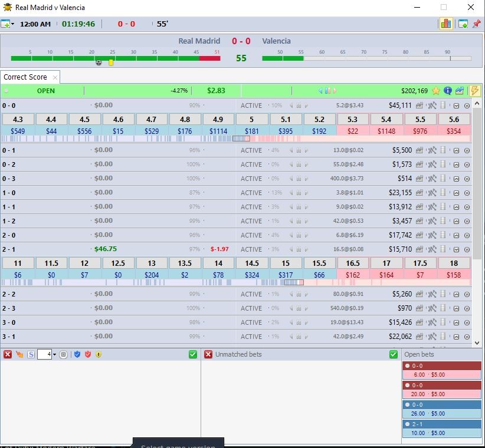Open the price chart icon in 0 - 0 row
The width and height of the screenshot is (485, 448).
point(419,106)
